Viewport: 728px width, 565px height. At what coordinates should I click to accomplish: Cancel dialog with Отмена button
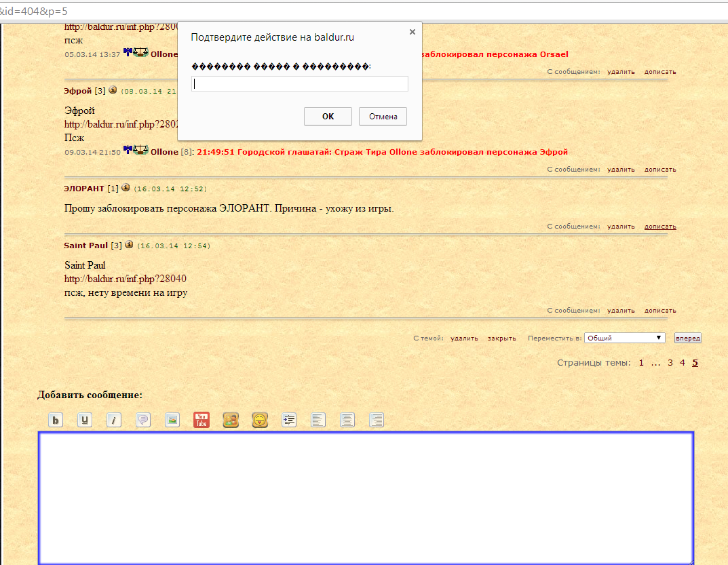click(x=383, y=116)
